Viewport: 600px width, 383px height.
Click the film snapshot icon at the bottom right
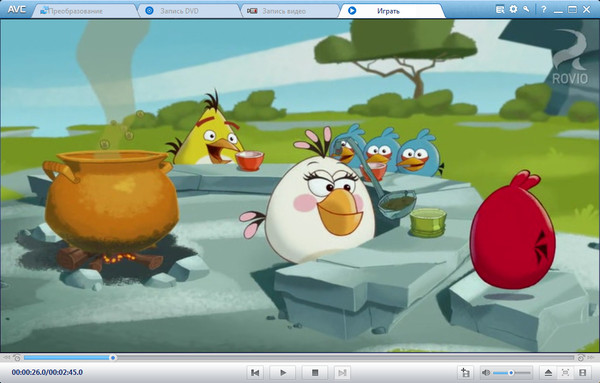click(582, 372)
